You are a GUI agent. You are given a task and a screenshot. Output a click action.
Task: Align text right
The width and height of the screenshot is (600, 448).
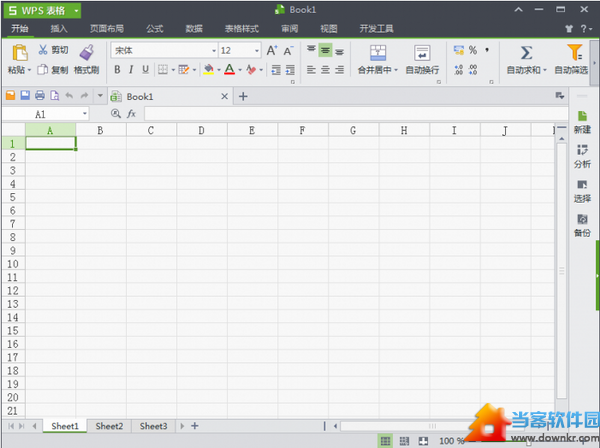coord(339,70)
